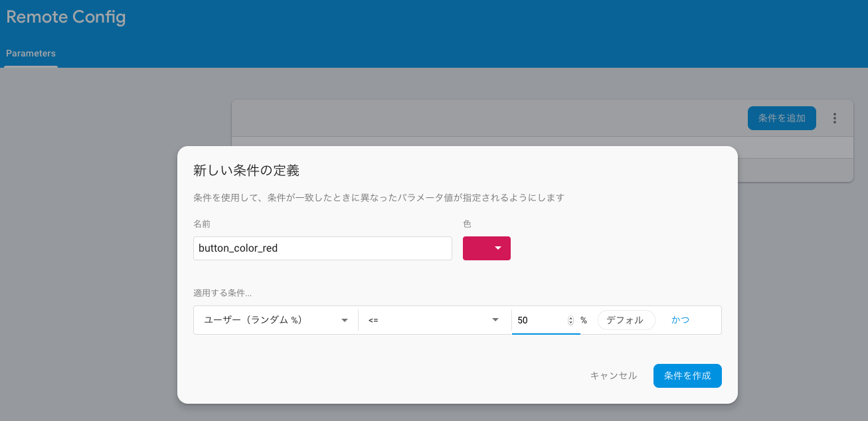Dismiss the dialog with キャンセル
The height and width of the screenshot is (421, 868).
(612, 375)
